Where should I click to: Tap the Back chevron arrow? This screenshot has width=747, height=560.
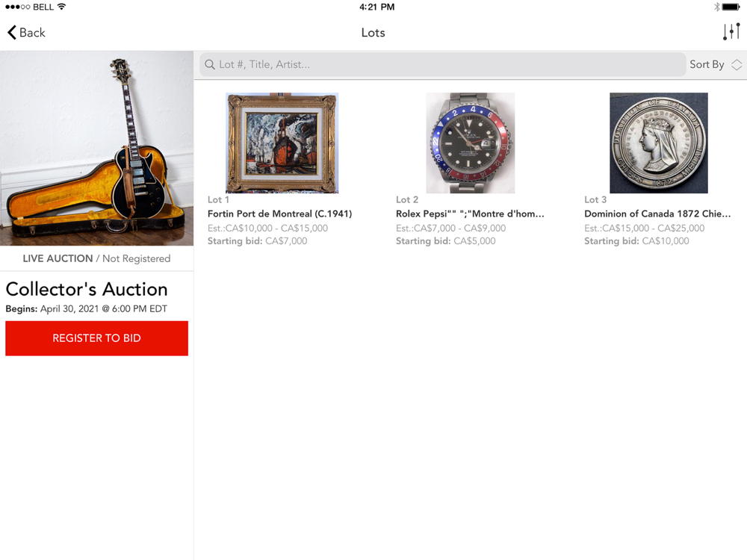pos(12,32)
